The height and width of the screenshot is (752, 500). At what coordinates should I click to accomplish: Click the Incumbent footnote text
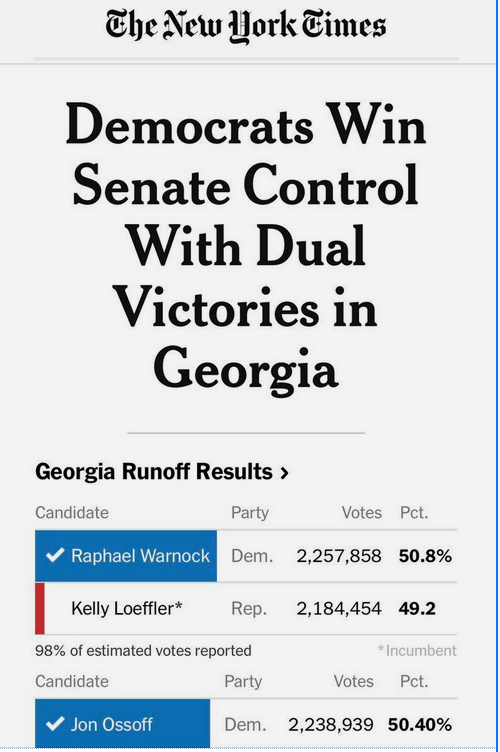point(417,651)
